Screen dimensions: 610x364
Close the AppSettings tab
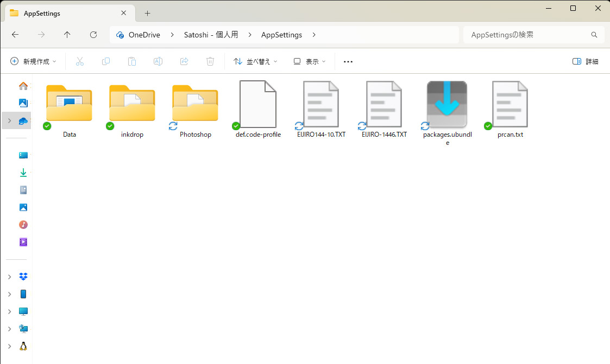coord(124,13)
